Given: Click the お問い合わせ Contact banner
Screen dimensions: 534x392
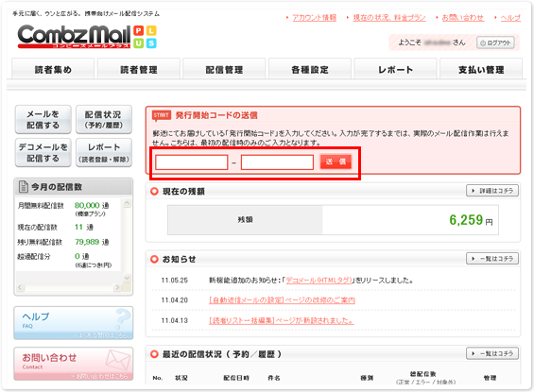Looking at the screenshot, I should pyautogui.click(x=73, y=364).
